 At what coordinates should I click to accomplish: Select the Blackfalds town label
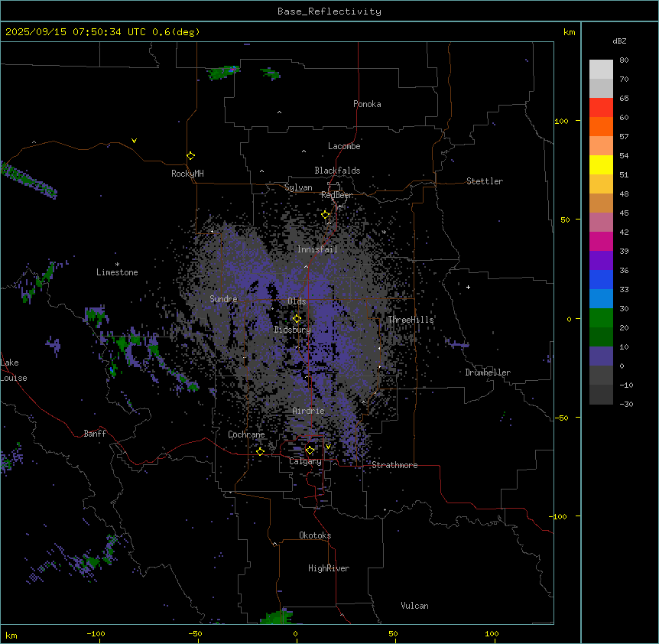point(337,171)
